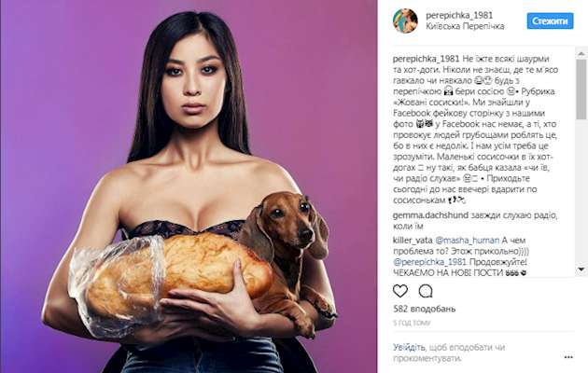Click the comments scrollbar up arrow
588x373 pixels.
coord(581,54)
